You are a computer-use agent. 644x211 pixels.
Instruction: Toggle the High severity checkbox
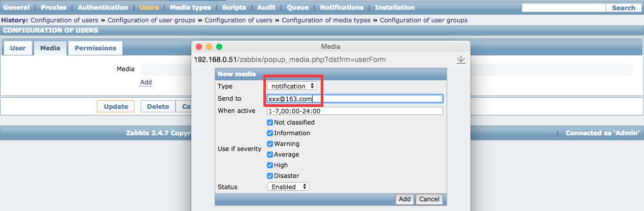pyautogui.click(x=270, y=165)
